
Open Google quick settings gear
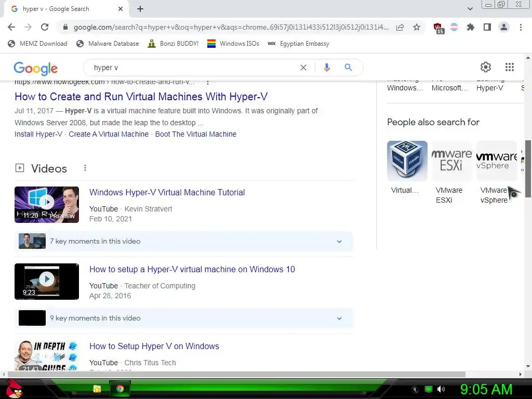pyautogui.click(x=486, y=67)
